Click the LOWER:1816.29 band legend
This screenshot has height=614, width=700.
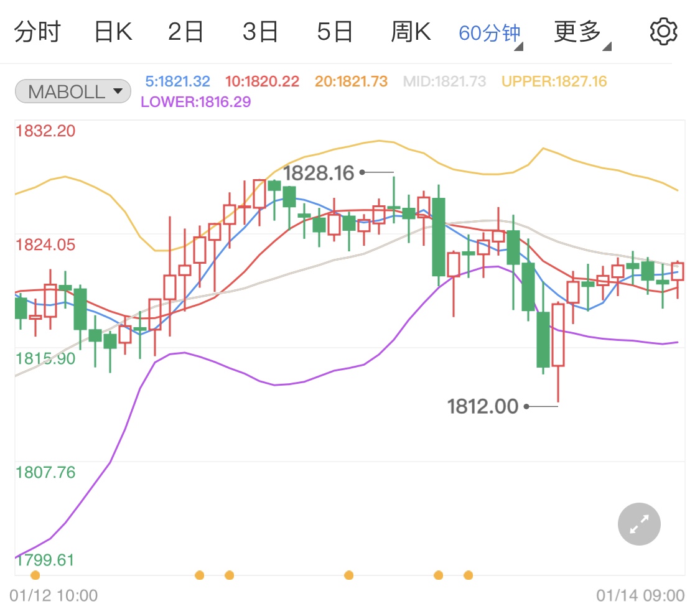pyautogui.click(x=196, y=102)
